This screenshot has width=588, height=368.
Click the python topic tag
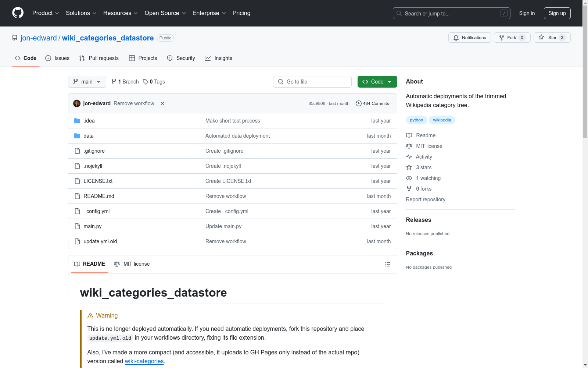(x=416, y=120)
